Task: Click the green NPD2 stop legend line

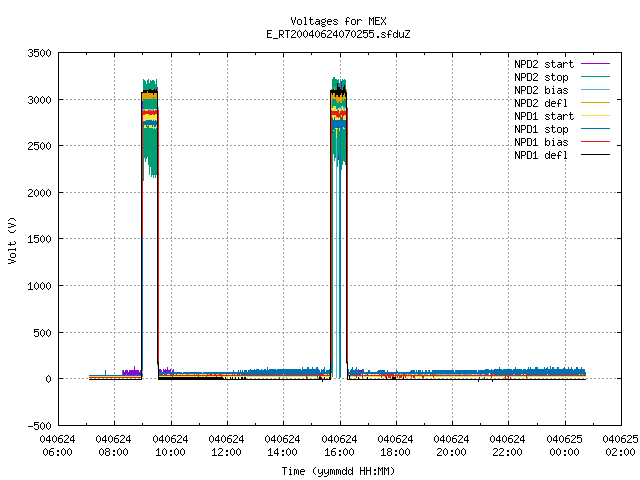Action: coord(596,77)
